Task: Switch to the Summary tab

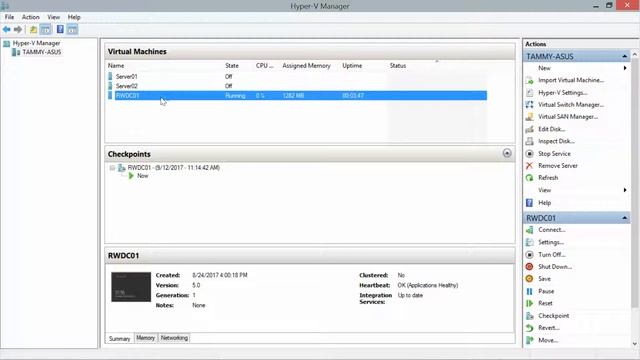Action: 120,338
